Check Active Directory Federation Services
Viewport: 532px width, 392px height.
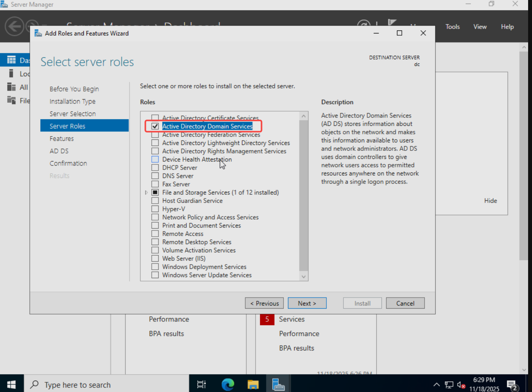155,134
